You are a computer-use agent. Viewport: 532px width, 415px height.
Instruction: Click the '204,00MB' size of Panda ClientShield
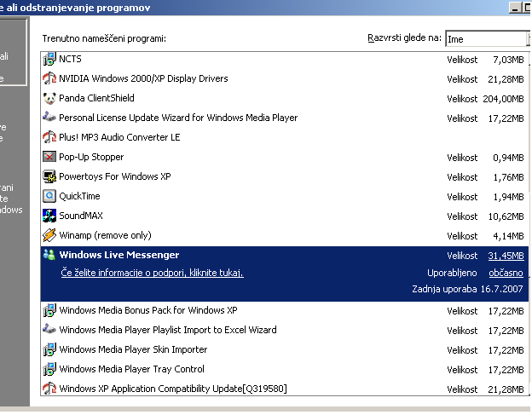point(504,99)
